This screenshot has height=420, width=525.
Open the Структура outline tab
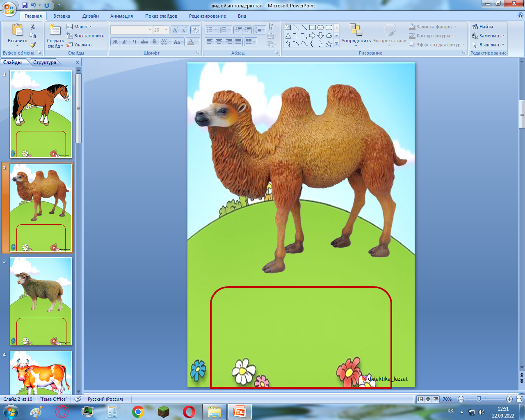[45, 62]
